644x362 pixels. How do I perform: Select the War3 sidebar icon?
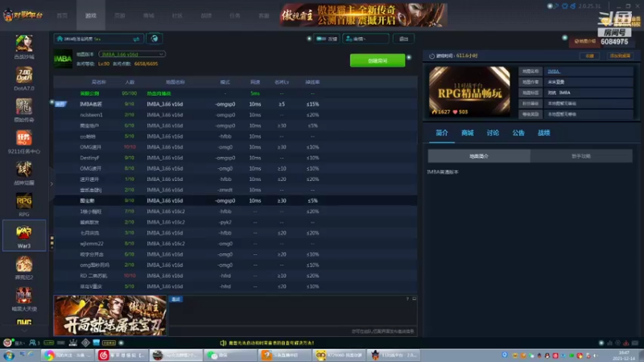[24, 236]
